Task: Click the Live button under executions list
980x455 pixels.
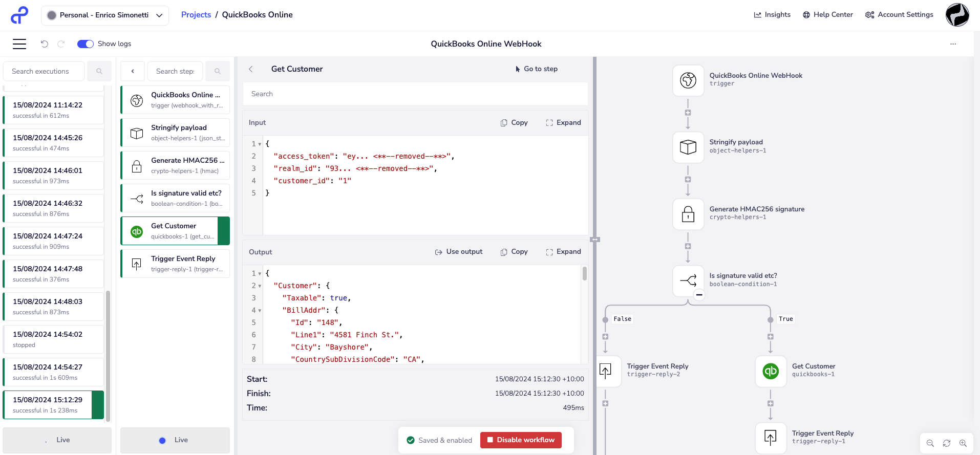Action: 57,440
